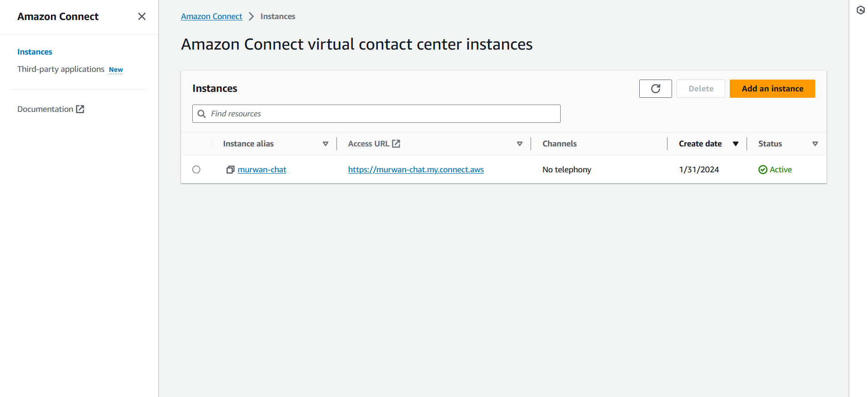Sort by Create date descending arrow
The width and height of the screenshot is (868, 397).
pyautogui.click(x=736, y=144)
